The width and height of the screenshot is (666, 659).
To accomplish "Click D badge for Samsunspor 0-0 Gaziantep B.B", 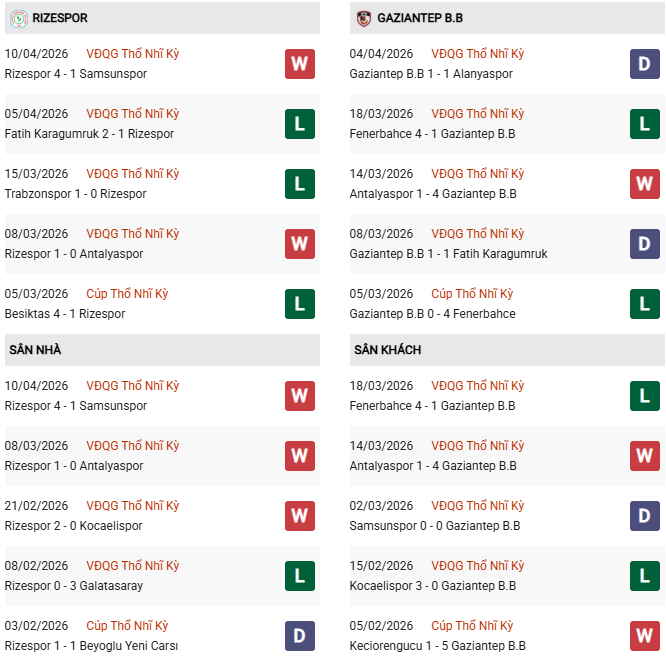I will 644,516.
